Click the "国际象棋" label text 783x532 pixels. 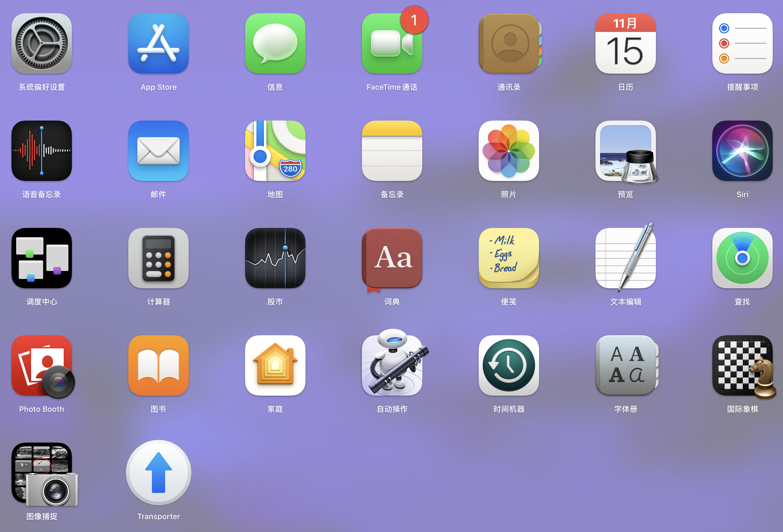coord(742,409)
